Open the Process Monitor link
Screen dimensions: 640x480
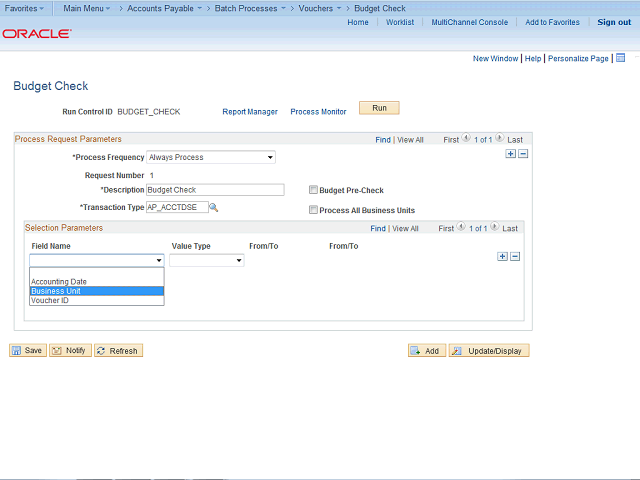coord(318,112)
